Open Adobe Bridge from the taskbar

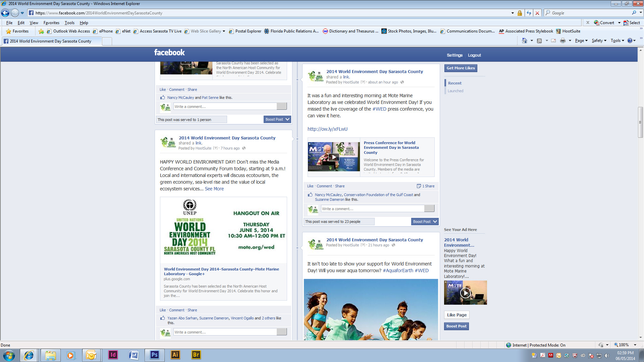coord(196,355)
